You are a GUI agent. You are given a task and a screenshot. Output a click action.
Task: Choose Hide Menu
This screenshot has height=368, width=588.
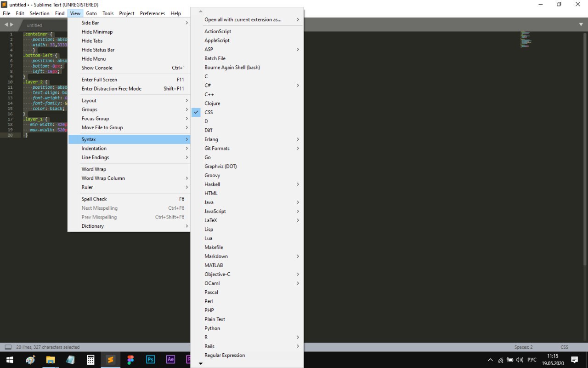[129, 59]
